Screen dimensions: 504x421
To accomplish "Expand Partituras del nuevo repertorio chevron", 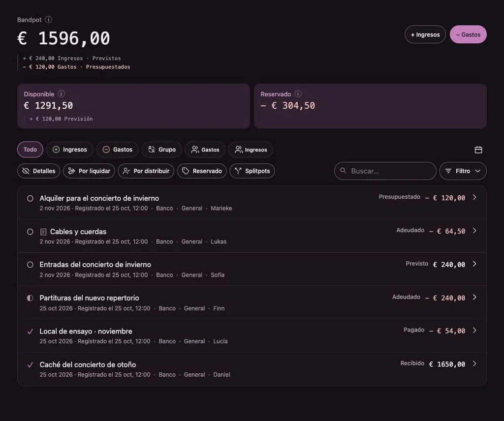I will pyautogui.click(x=474, y=297).
